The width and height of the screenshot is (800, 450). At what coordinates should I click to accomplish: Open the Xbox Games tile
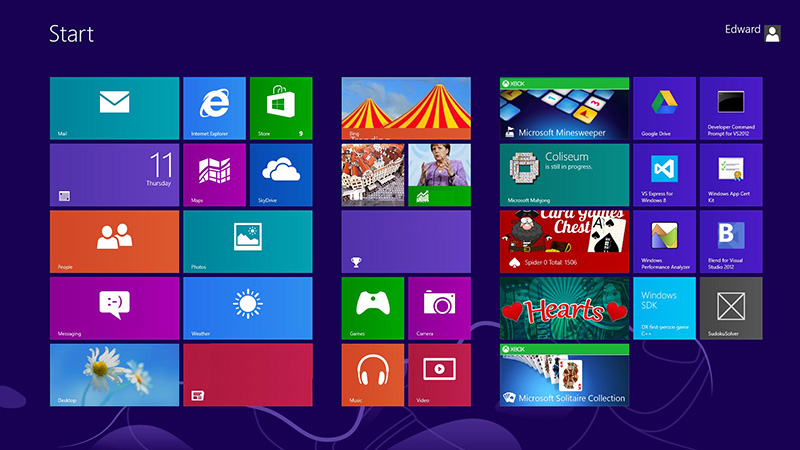pyautogui.click(x=372, y=308)
